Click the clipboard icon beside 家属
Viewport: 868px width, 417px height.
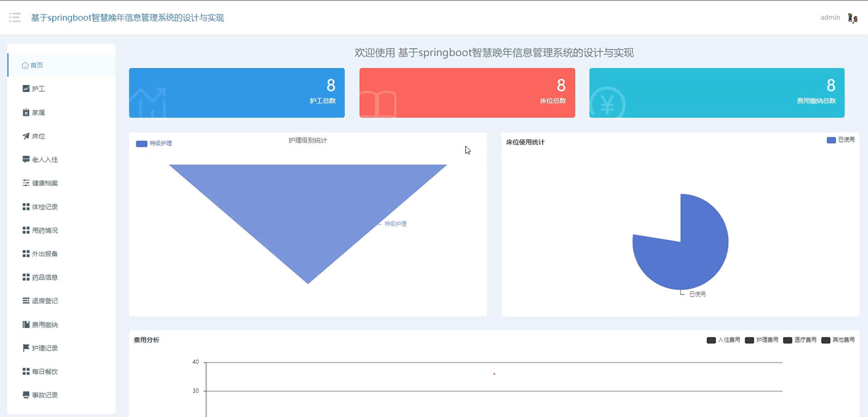click(x=26, y=112)
